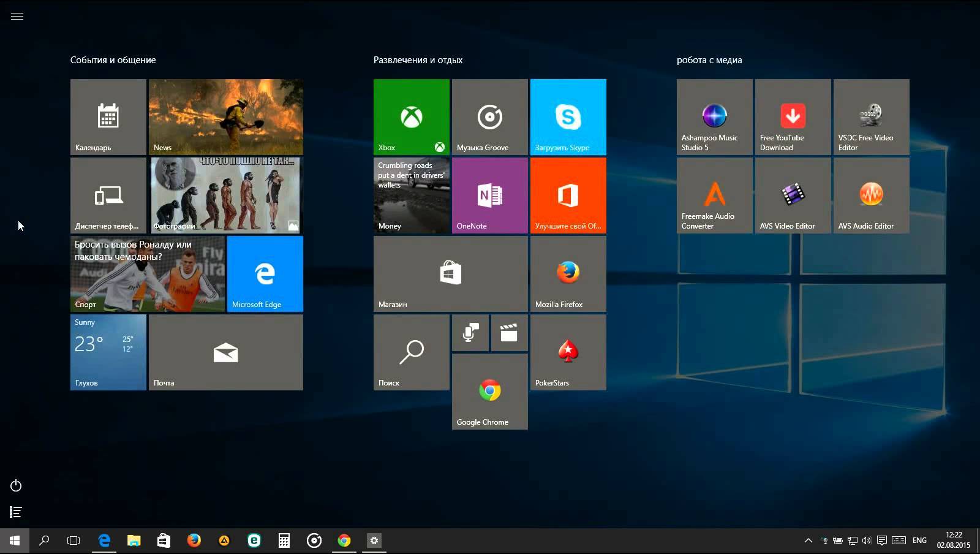Image resolution: width=980 pixels, height=554 pixels.
Task: Click the small movies clapperboard tile
Action: click(x=510, y=333)
